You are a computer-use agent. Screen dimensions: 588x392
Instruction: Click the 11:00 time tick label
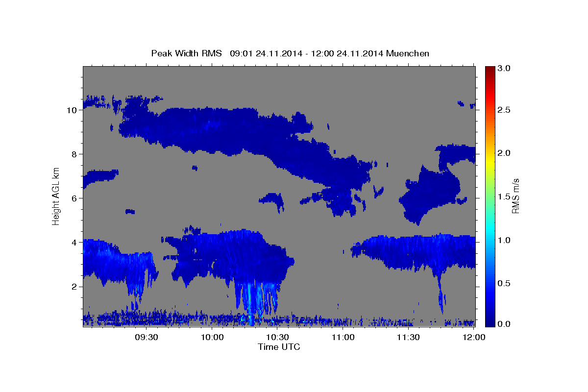coord(343,337)
